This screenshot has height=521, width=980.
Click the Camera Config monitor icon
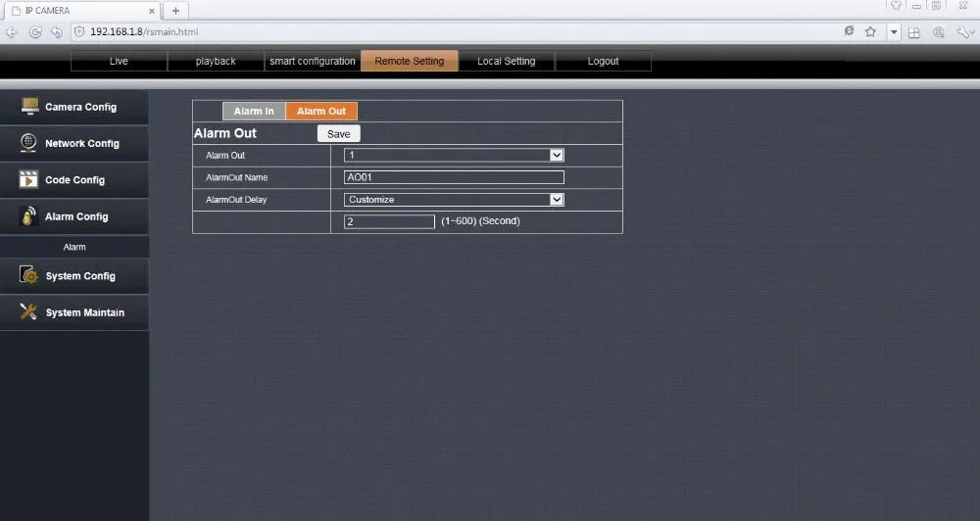[x=29, y=106]
